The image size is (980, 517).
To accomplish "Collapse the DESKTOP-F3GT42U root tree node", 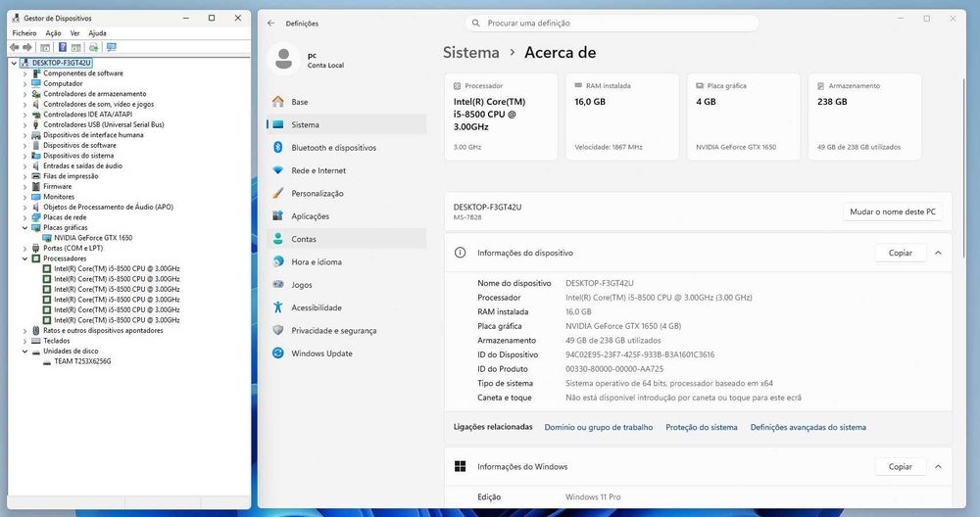I will [x=15, y=63].
